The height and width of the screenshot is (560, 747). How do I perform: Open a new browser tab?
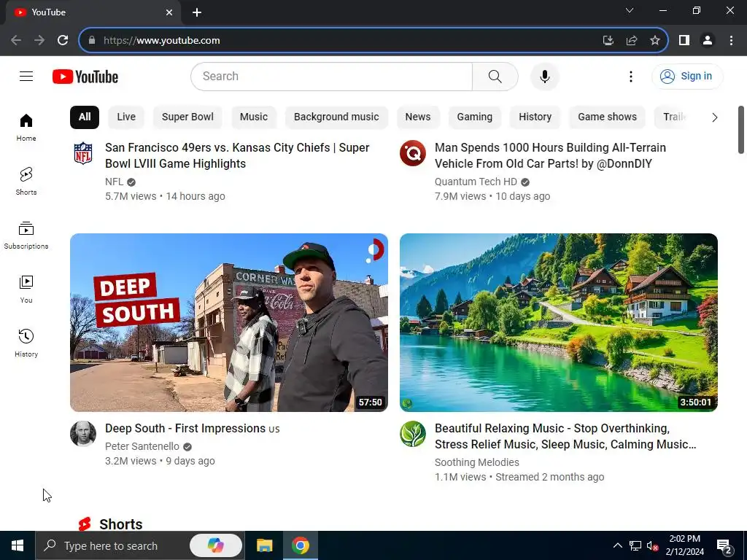click(x=197, y=12)
